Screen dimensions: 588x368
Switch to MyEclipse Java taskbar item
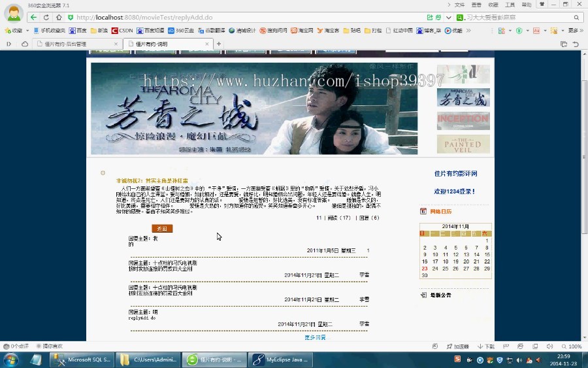pyautogui.click(x=280, y=360)
